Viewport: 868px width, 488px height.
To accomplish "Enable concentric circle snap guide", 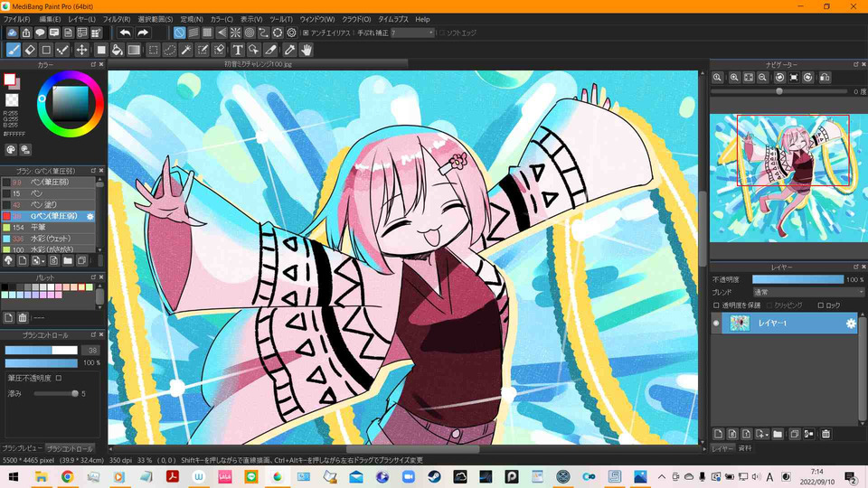I will (x=250, y=33).
